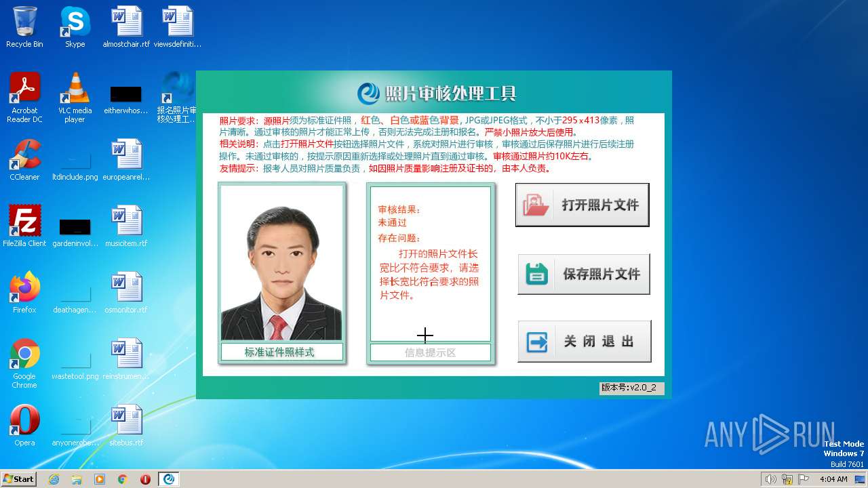
Task: Click the app logo in the header
Action: click(x=369, y=93)
